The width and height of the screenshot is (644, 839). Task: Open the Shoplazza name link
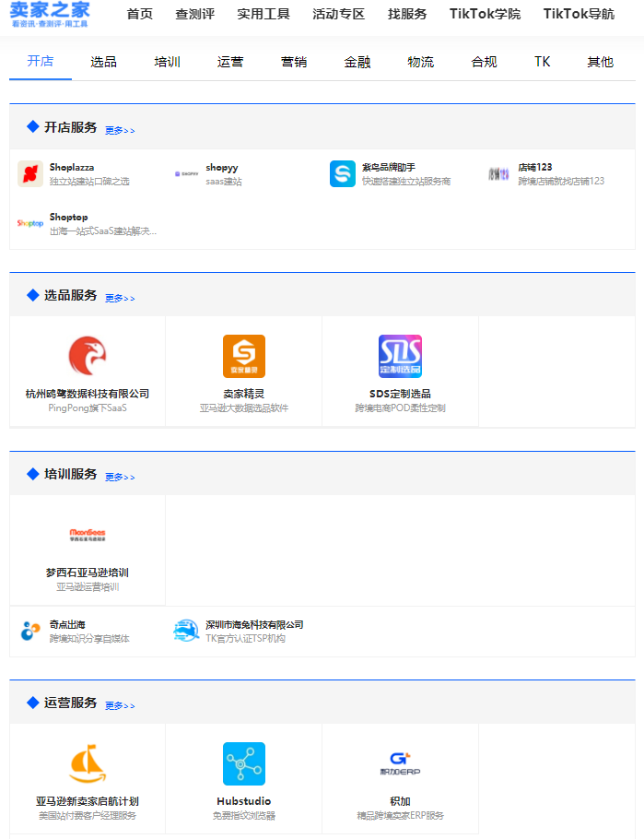(72, 168)
